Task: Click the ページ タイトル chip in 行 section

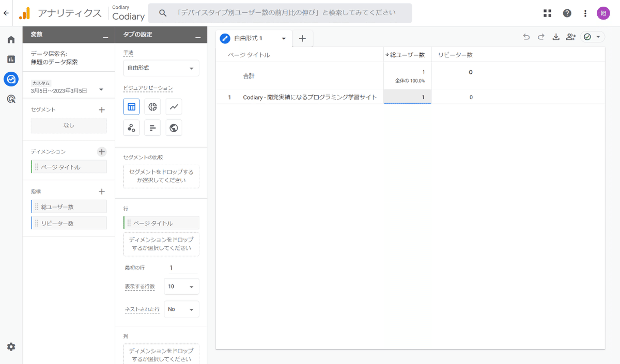Action: pyautogui.click(x=161, y=223)
